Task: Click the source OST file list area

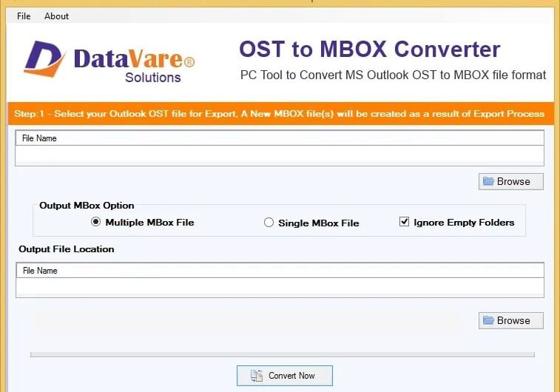Action: [280, 155]
